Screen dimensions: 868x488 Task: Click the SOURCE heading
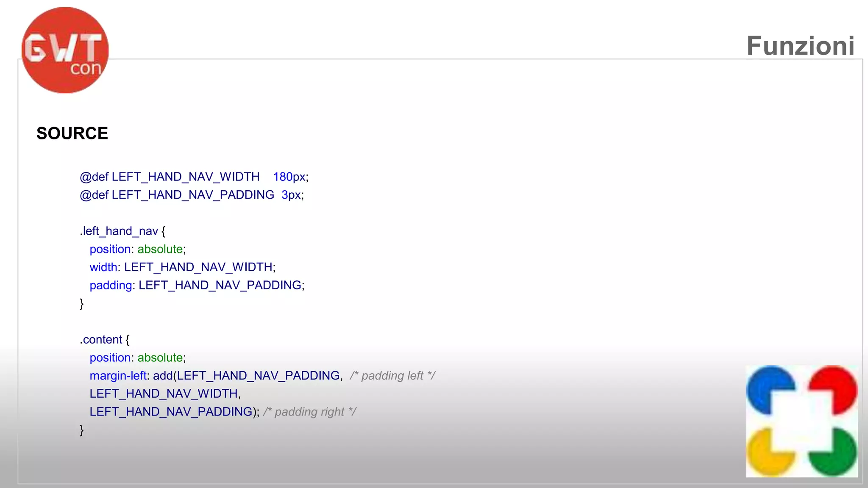[x=72, y=133]
